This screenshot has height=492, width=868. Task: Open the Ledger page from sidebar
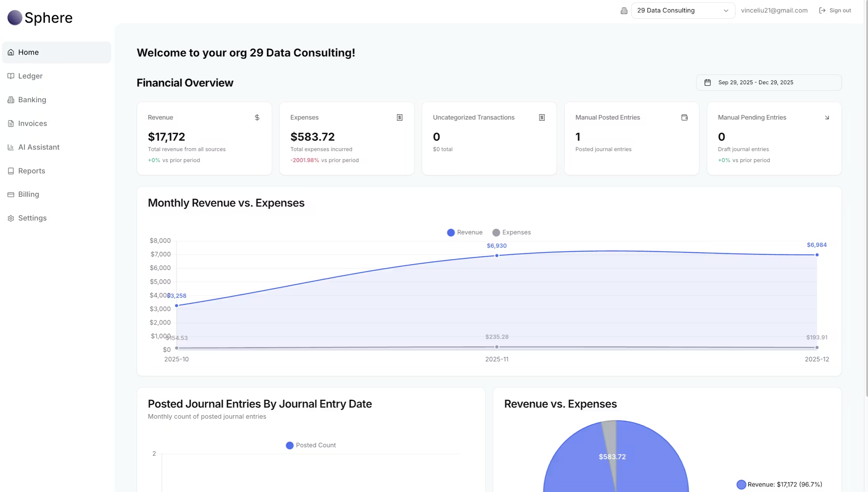click(30, 76)
